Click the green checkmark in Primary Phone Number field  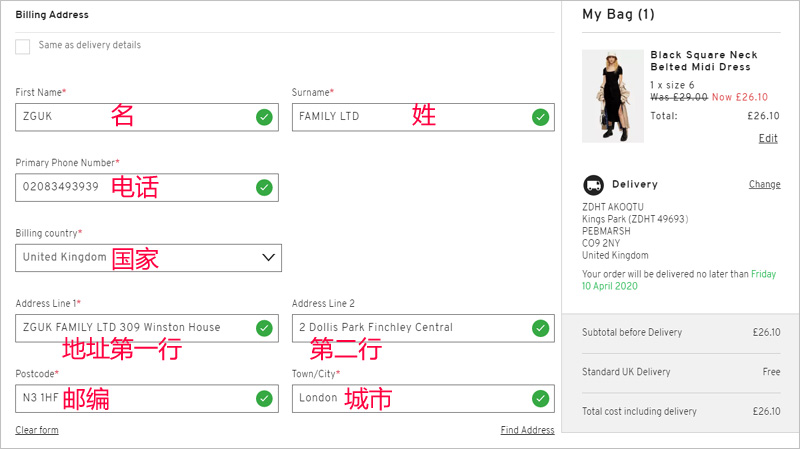264,188
